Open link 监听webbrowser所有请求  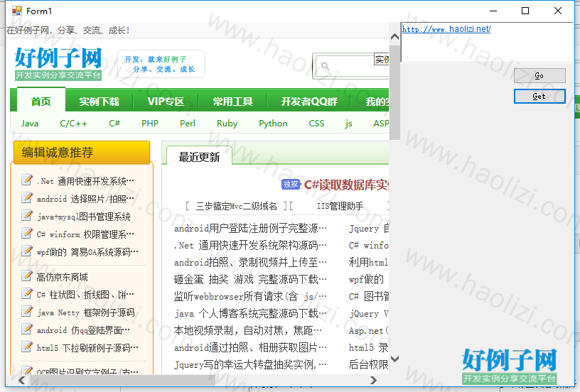[250, 296]
